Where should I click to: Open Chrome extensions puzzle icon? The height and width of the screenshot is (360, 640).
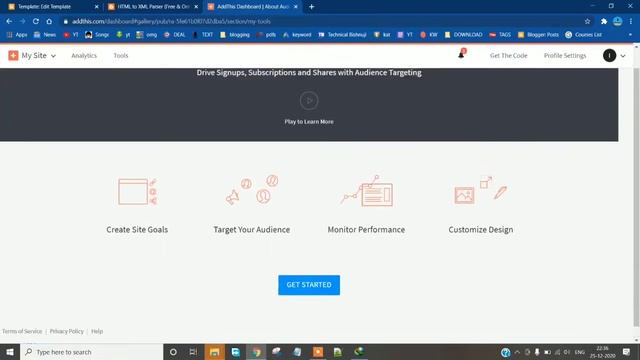604,21
